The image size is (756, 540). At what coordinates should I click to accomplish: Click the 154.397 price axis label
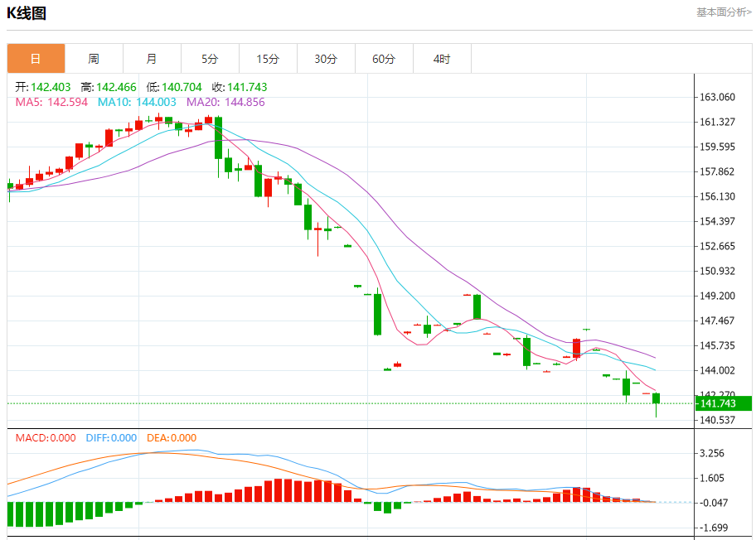(717, 222)
